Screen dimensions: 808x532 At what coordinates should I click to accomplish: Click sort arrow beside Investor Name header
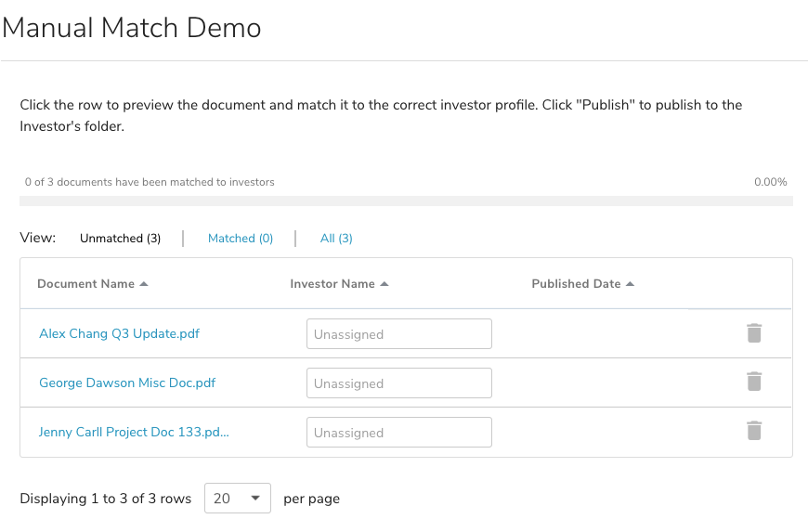(384, 284)
